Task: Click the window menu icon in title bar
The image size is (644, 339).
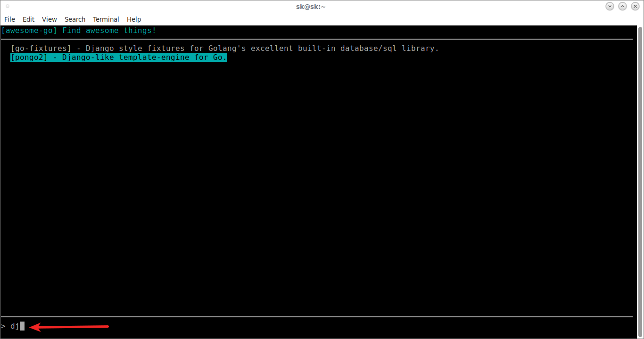Action: click(x=7, y=6)
